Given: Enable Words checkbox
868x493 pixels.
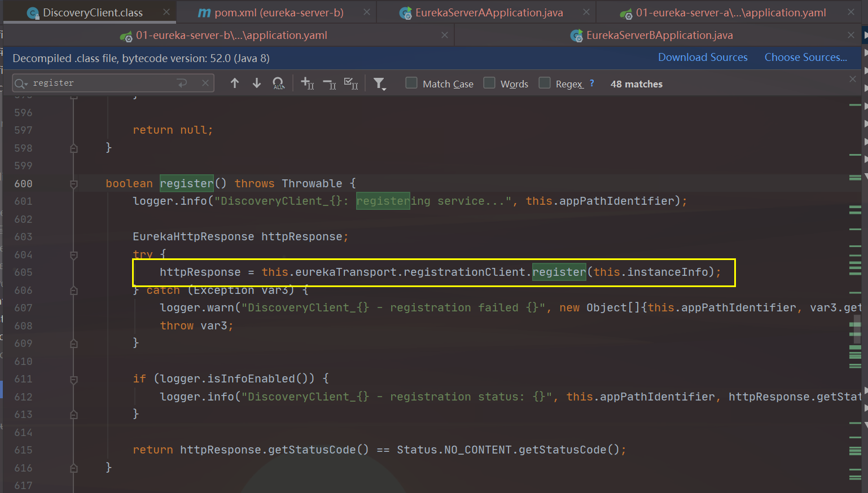Looking at the screenshot, I should click(x=489, y=83).
